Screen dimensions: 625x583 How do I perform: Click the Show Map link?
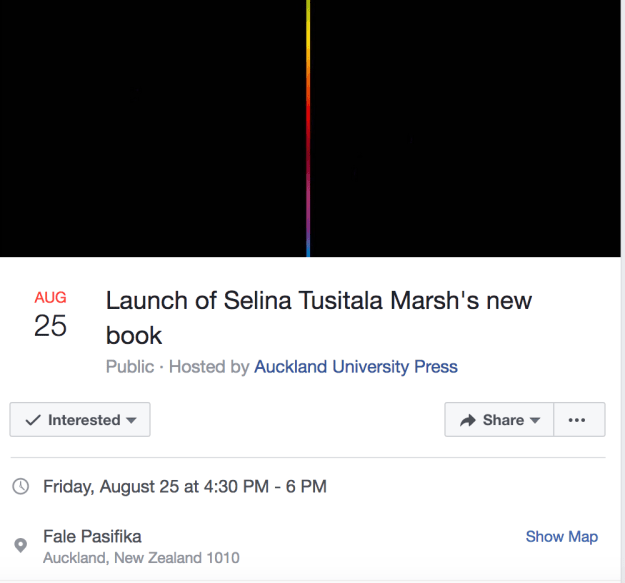pos(561,537)
